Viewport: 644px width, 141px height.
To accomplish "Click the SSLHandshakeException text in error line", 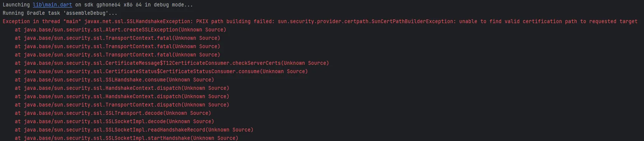I will click(159, 22).
